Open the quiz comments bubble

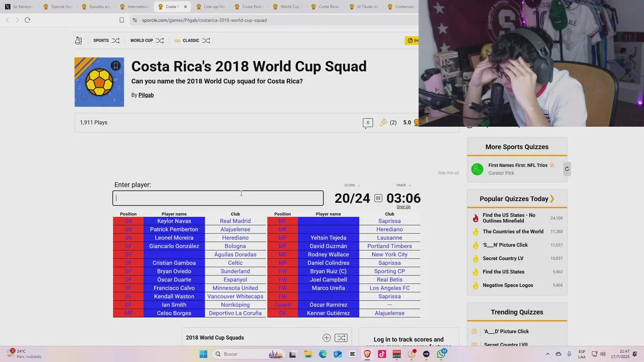click(368, 123)
